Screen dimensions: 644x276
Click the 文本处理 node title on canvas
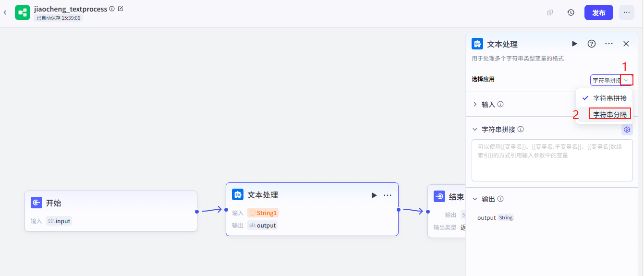(263, 195)
